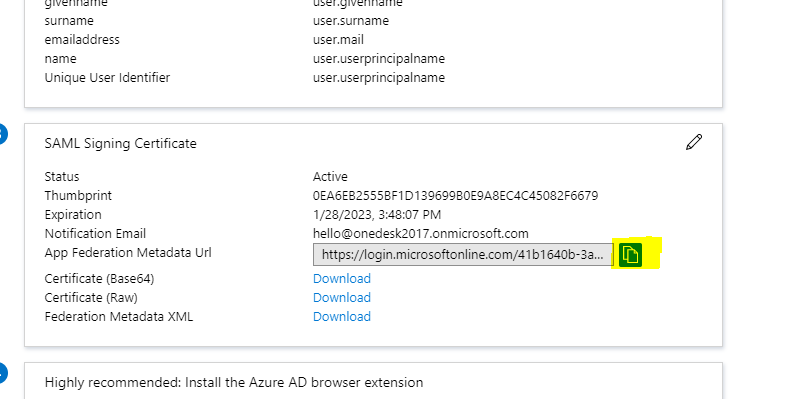
Task: Select the step 3 circle badge
Action: tap(2, 134)
